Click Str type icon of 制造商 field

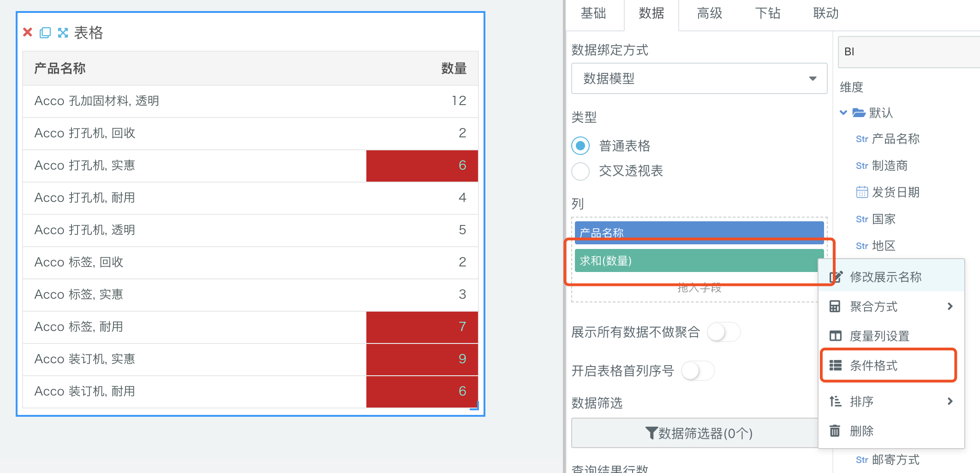click(x=862, y=166)
